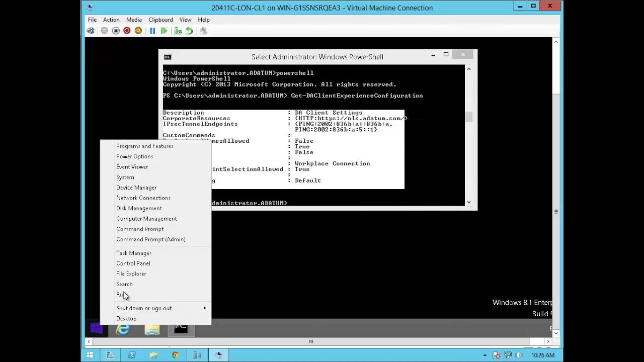Click VM window vertical scrollbar up arrow
Viewport: 644px width, 362px height.
click(556, 41)
